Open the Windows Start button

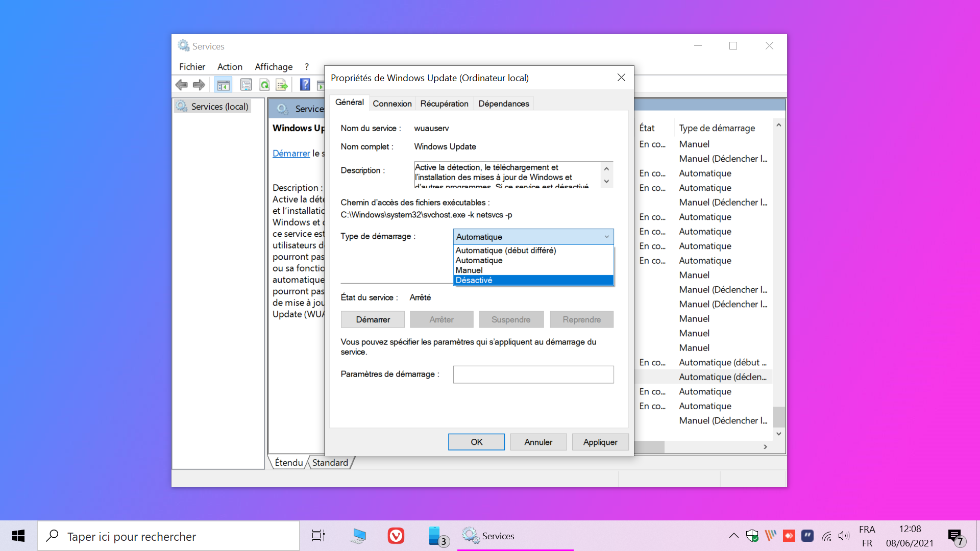[18, 536]
